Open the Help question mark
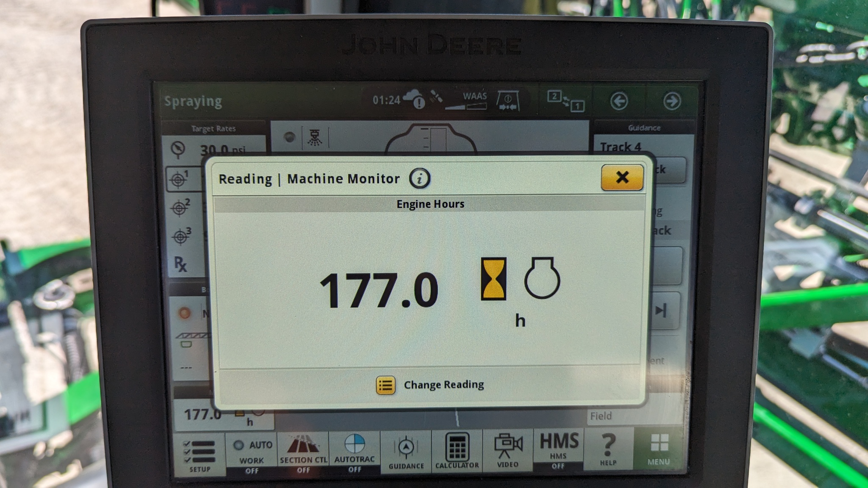The width and height of the screenshot is (868, 488). (608, 449)
